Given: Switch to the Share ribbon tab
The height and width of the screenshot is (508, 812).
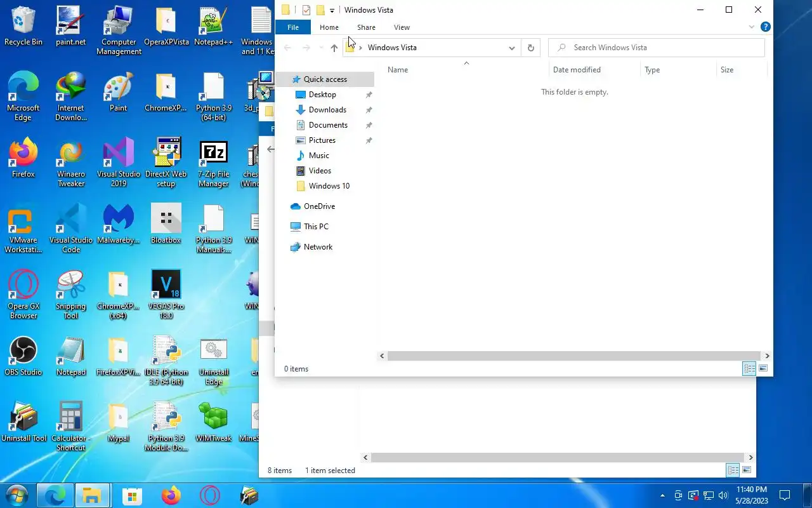Looking at the screenshot, I should [x=366, y=27].
